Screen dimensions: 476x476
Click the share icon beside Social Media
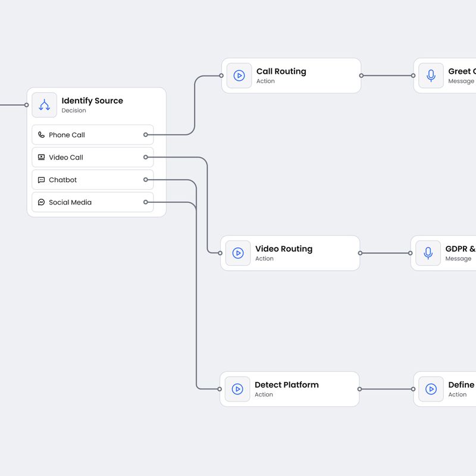(40, 202)
